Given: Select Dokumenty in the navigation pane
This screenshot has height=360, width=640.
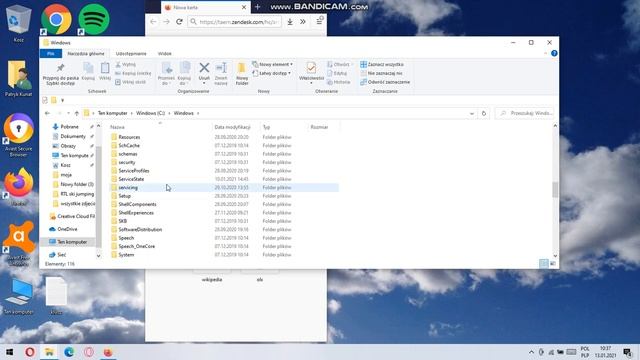Looking at the screenshot, I should (x=73, y=136).
